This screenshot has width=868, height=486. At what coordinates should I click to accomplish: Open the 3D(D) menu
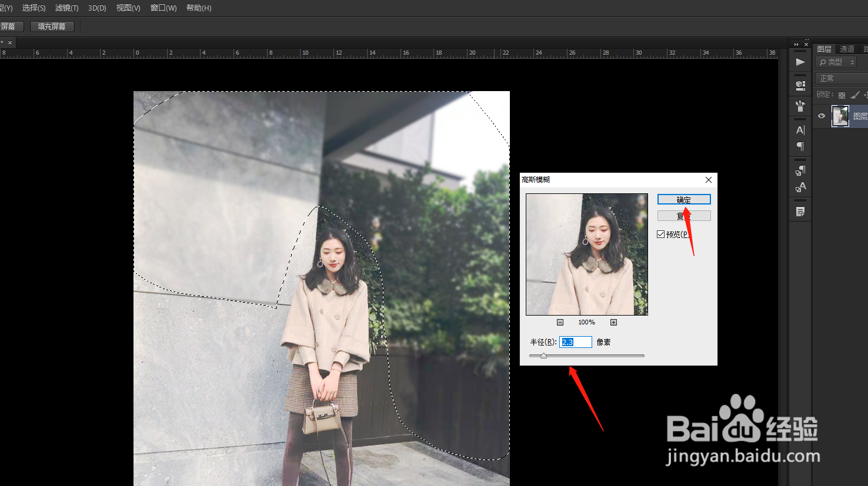(97, 8)
